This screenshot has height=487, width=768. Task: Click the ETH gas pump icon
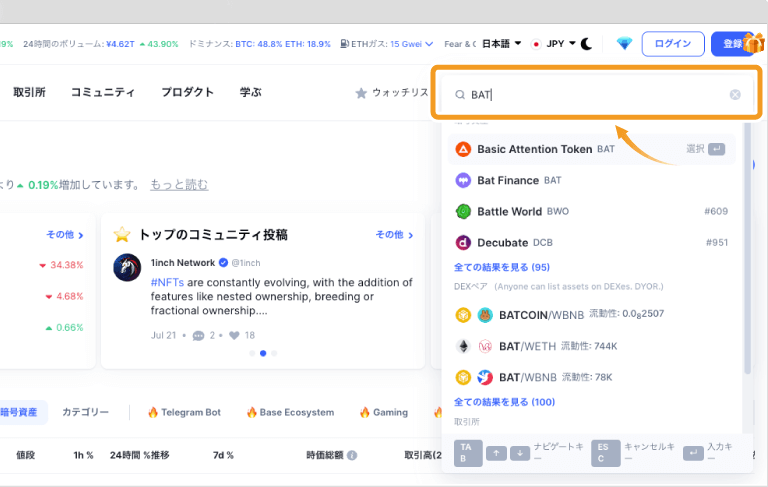click(x=345, y=44)
